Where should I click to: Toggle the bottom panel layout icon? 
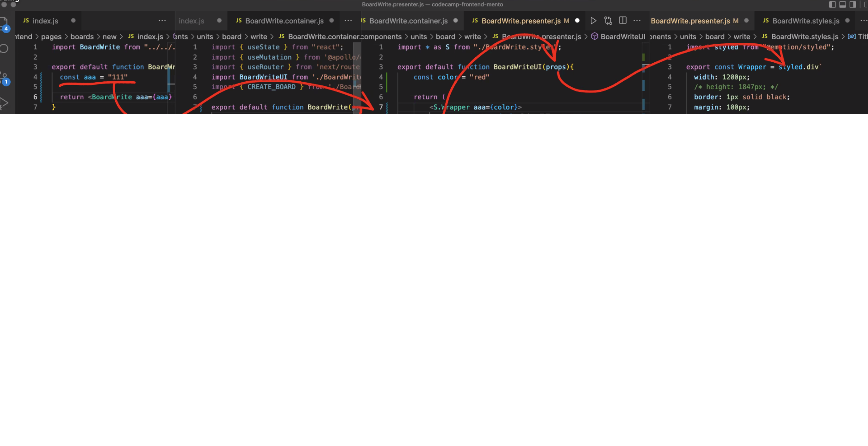(843, 4)
